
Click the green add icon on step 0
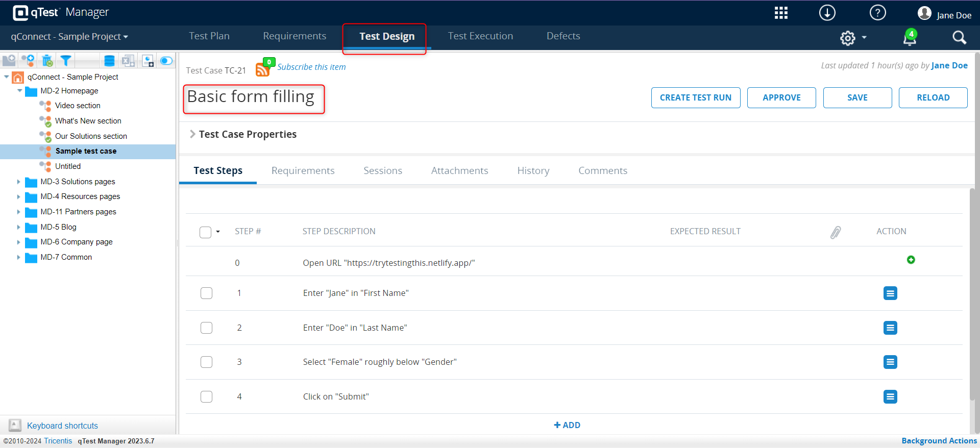[x=911, y=260]
